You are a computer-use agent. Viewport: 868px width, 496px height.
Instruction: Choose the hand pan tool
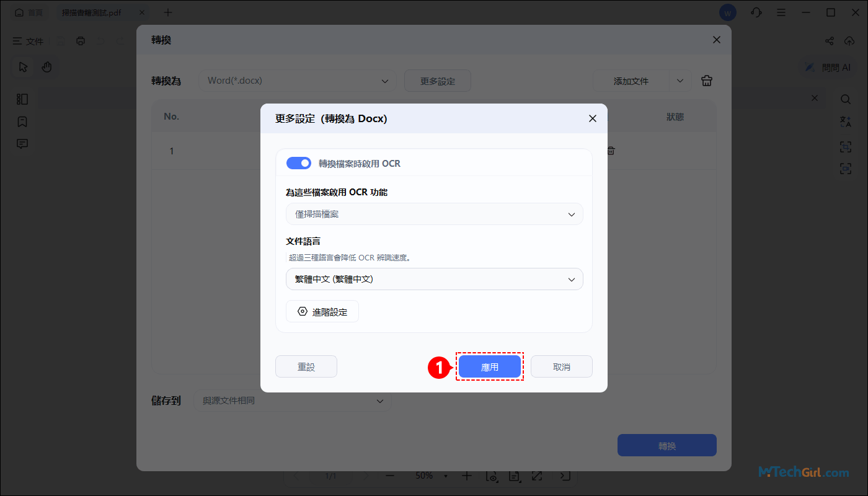pos(46,67)
